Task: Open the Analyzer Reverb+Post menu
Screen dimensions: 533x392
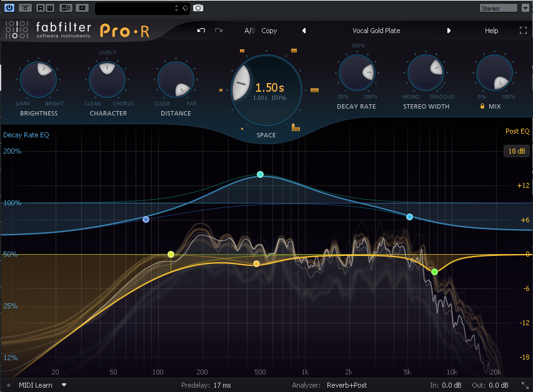Action: (347, 385)
